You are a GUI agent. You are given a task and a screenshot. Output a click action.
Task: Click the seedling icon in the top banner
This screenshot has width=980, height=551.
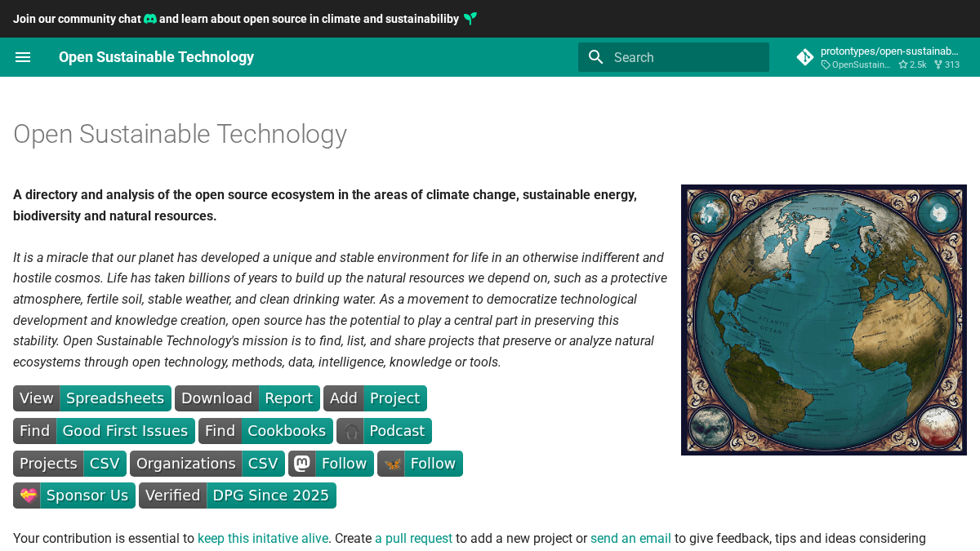click(x=470, y=19)
